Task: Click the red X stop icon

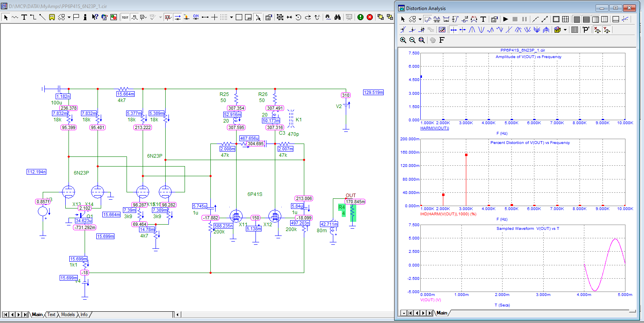Action: point(370,17)
